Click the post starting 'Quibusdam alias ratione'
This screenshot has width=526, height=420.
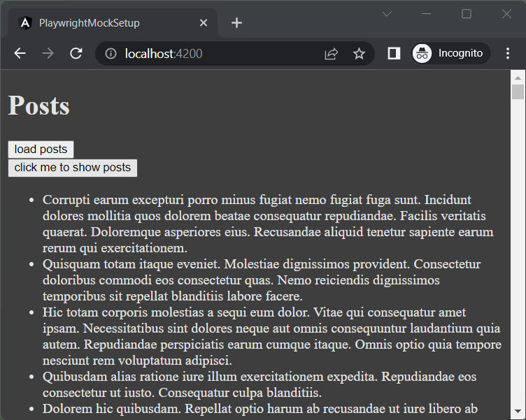point(260,384)
